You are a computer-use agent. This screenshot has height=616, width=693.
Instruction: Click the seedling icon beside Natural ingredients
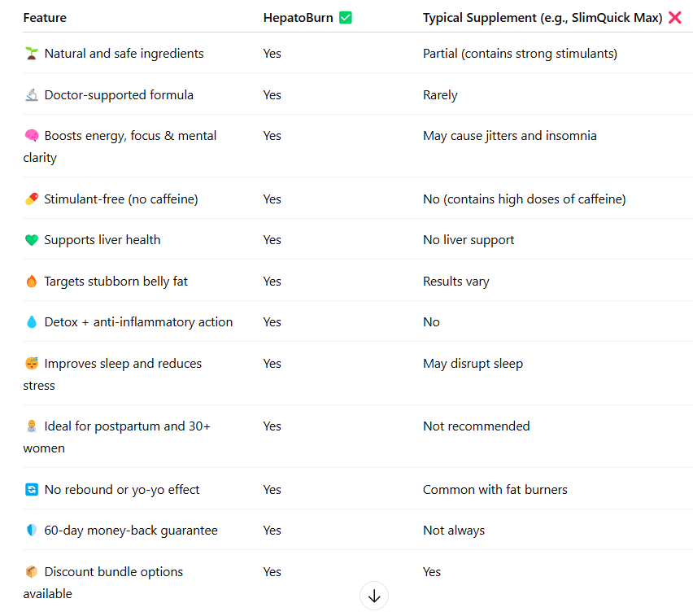[x=32, y=54]
